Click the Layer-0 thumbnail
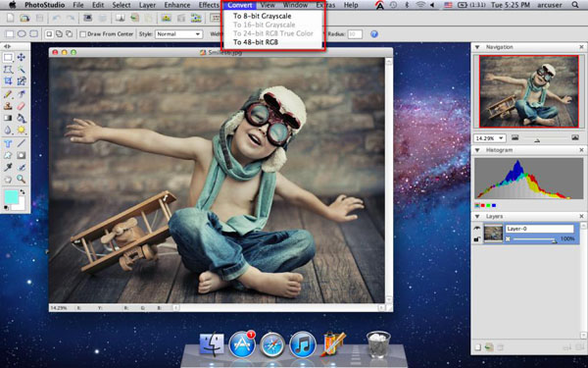The width and height of the screenshot is (588, 368). click(493, 234)
